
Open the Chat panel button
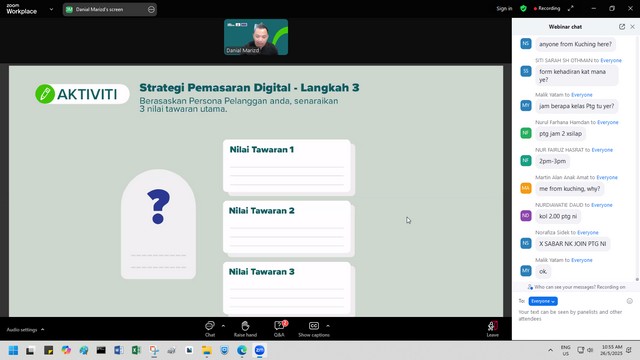pyautogui.click(x=210, y=328)
